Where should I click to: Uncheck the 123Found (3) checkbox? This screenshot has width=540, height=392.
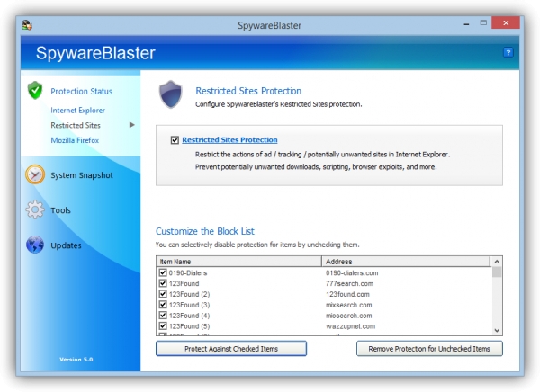click(x=163, y=305)
